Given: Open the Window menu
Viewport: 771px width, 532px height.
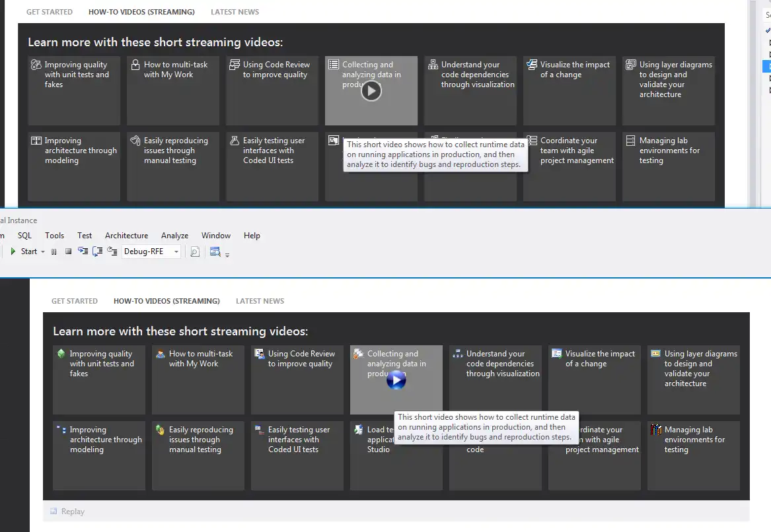Looking at the screenshot, I should click(x=216, y=235).
